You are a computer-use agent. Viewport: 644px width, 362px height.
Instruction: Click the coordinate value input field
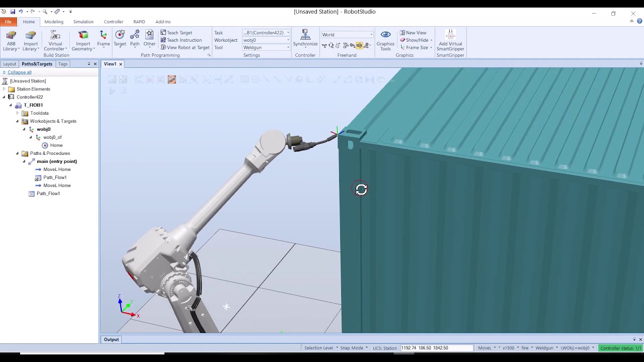pyautogui.click(x=437, y=348)
